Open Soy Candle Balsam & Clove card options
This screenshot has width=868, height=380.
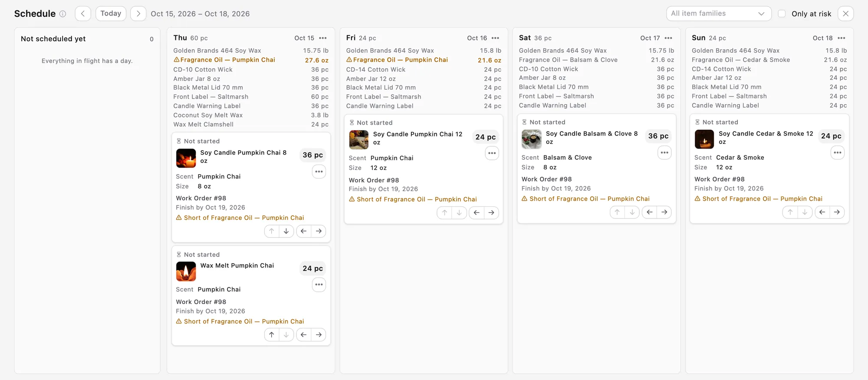coord(664,152)
